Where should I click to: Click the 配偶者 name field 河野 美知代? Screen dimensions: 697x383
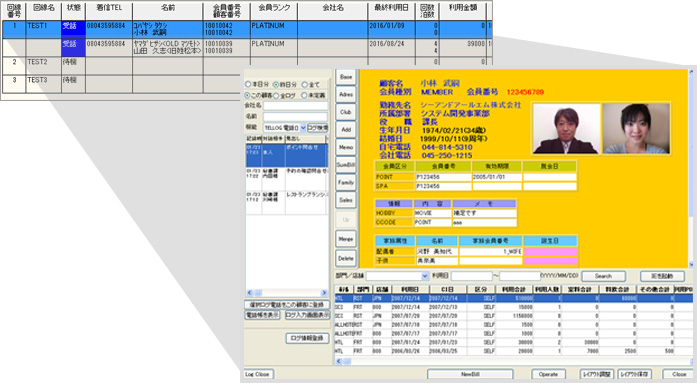[x=437, y=252]
